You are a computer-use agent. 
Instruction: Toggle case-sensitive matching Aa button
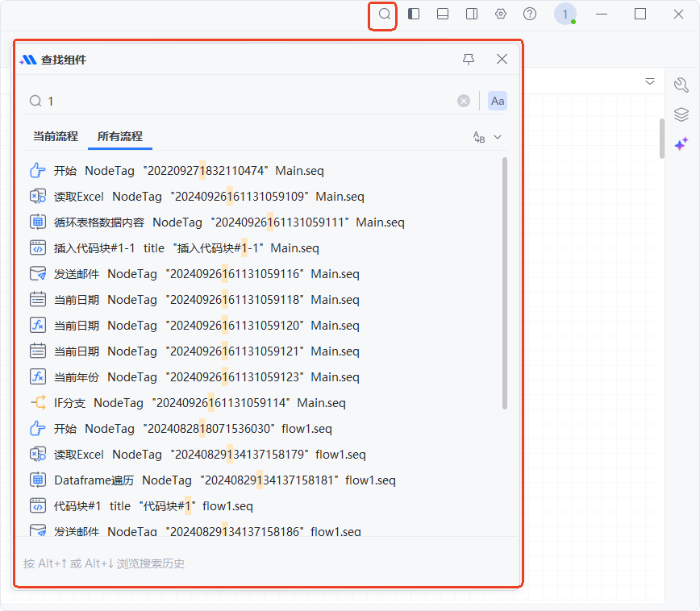point(498,101)
